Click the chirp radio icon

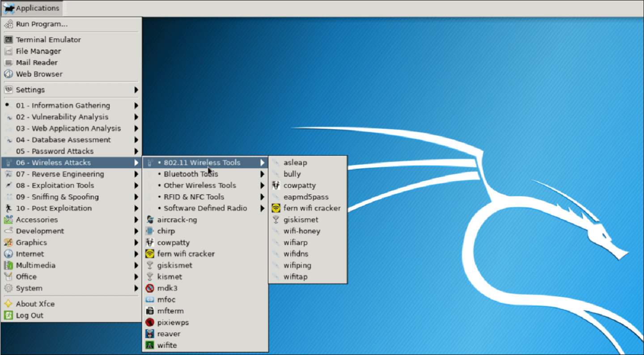tap(150, 231)
